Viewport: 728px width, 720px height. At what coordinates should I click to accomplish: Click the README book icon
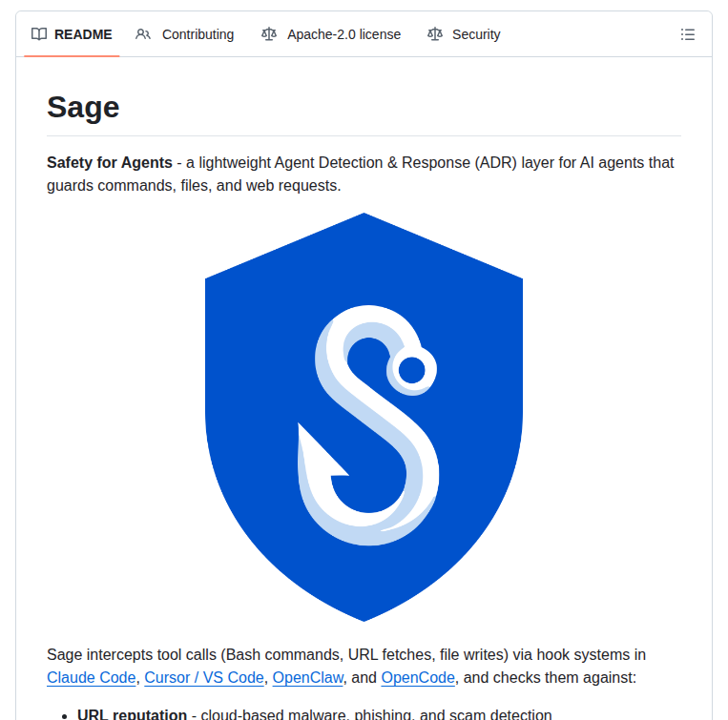coord(39,34)
